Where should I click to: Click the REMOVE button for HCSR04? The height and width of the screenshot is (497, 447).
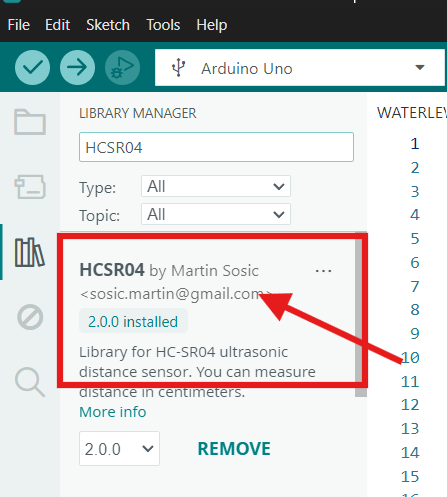(234, 449)
